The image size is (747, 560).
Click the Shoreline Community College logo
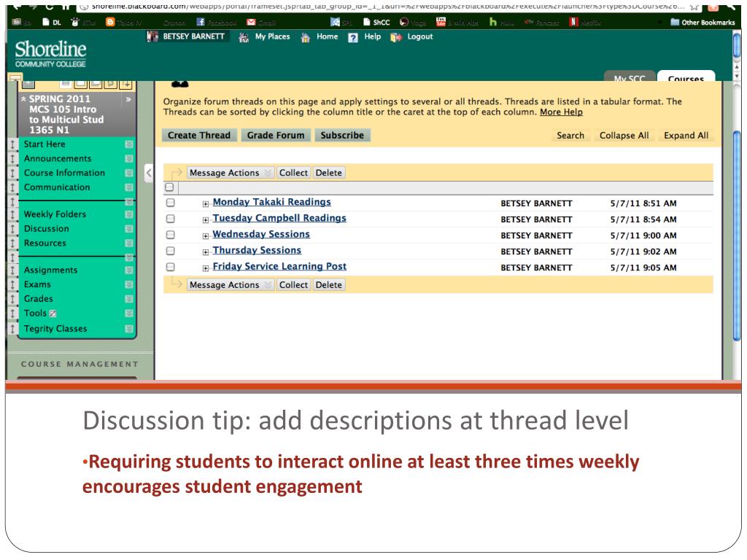click(50, 54)
